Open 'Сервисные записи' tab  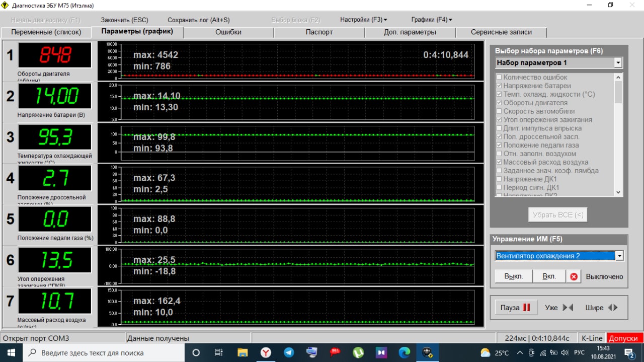point(501,32)
